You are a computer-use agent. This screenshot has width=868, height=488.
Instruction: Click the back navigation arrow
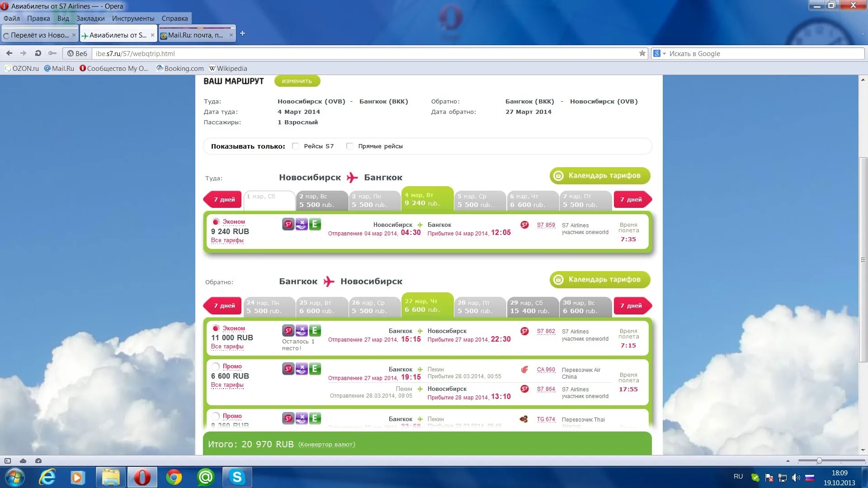pyautogui.click(x=9, y=53)
